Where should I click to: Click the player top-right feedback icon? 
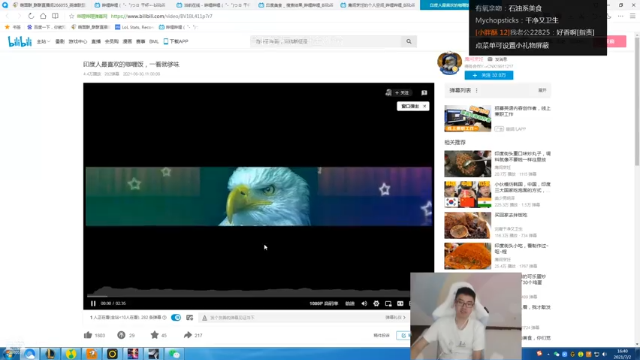424,93
